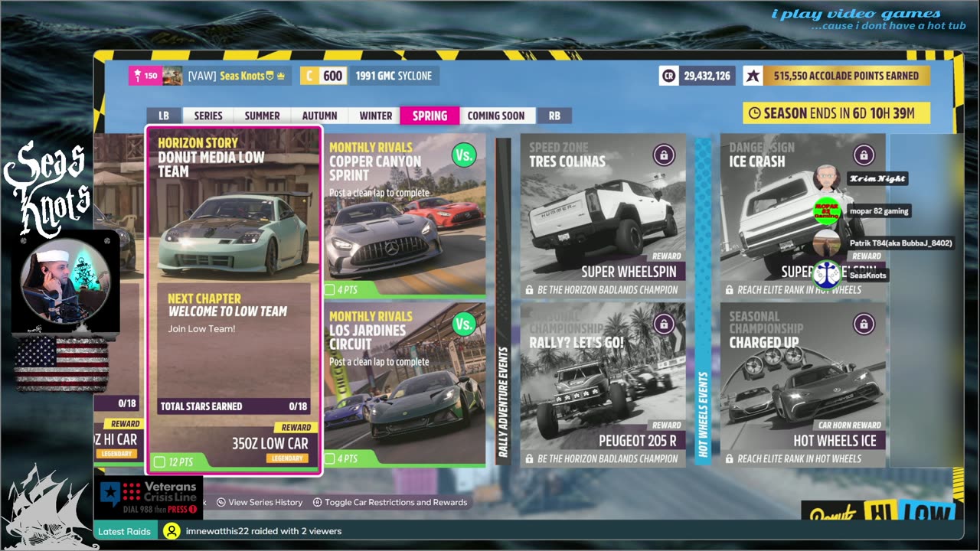Open the Charged Up championship card
Screen dimensions: 980x551
tap(802, 385)
